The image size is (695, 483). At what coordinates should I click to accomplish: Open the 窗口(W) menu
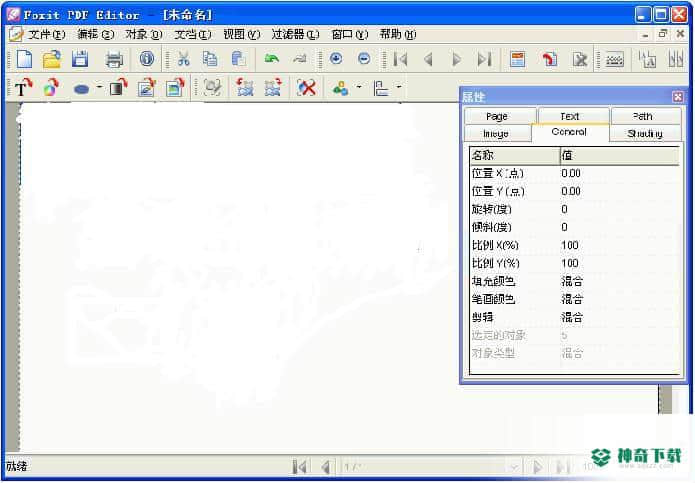(350, 34)
